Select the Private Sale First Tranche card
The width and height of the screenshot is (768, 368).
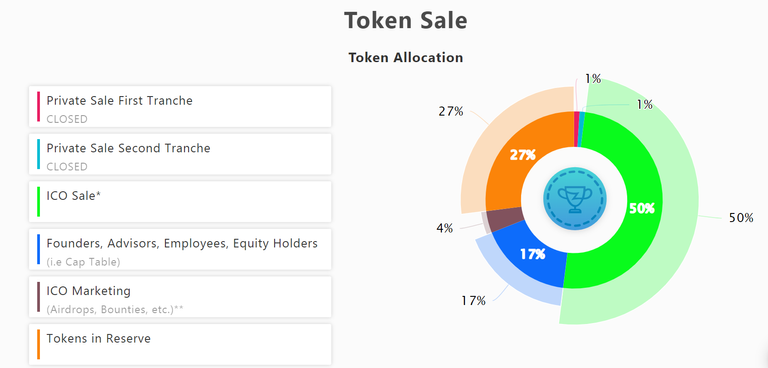coord(180,106)
